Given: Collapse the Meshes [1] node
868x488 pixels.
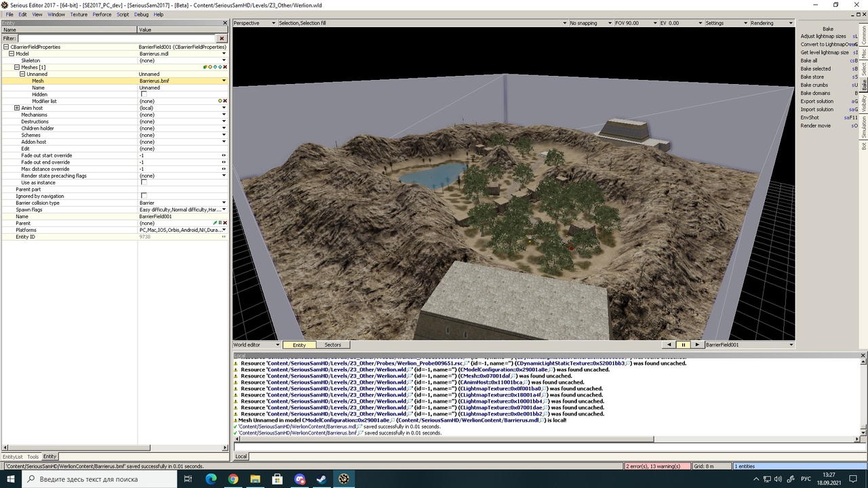Looking at the screenshot, I should coord(17,67).
